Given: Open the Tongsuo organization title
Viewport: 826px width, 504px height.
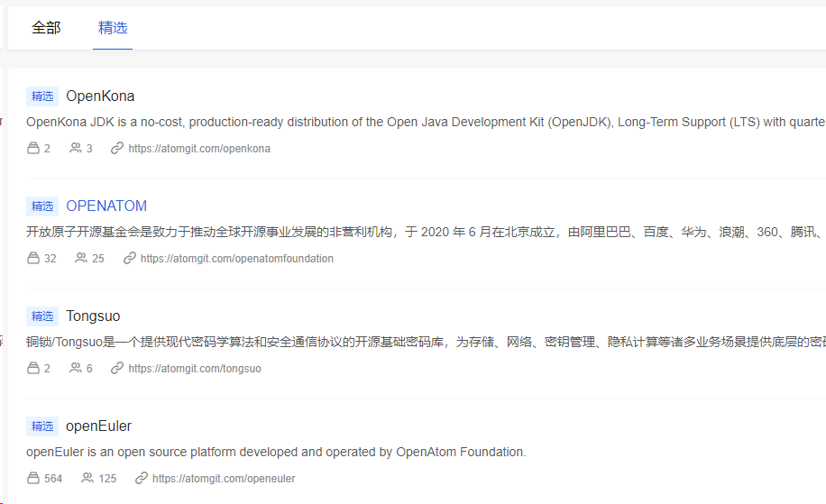Looking at the screenshot, I should point(93,316).
